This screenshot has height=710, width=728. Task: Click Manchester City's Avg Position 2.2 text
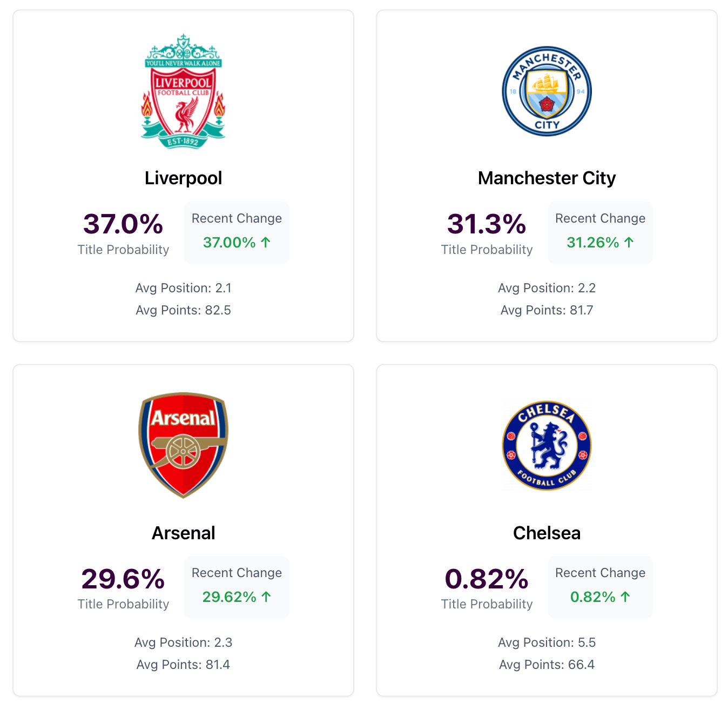point(547,288)
